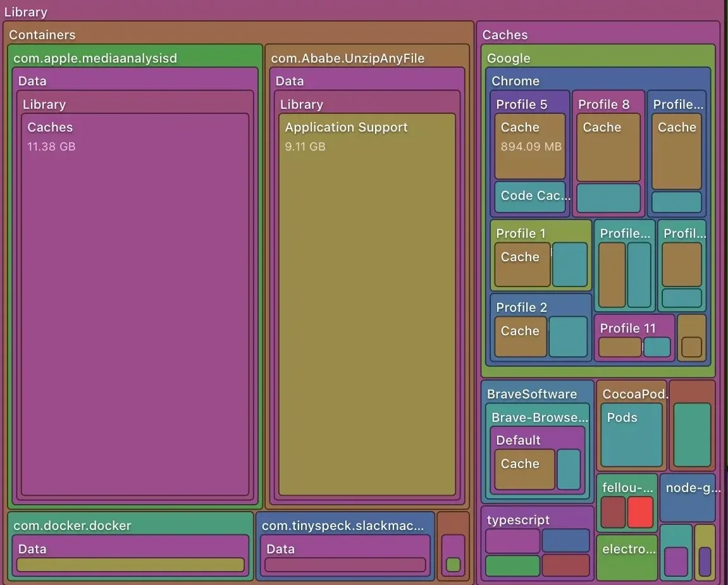The height and width of the screenshot is (585, 728).
Task: Click the Data label under com.tinyspeck.slackmac...
Action: [x=280, y=549]
